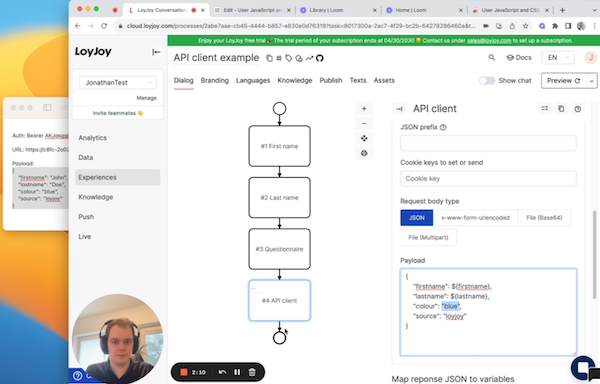Collapse the API client panel arrow
Viewport: 600px width, 384px height.
pos(399,109)
